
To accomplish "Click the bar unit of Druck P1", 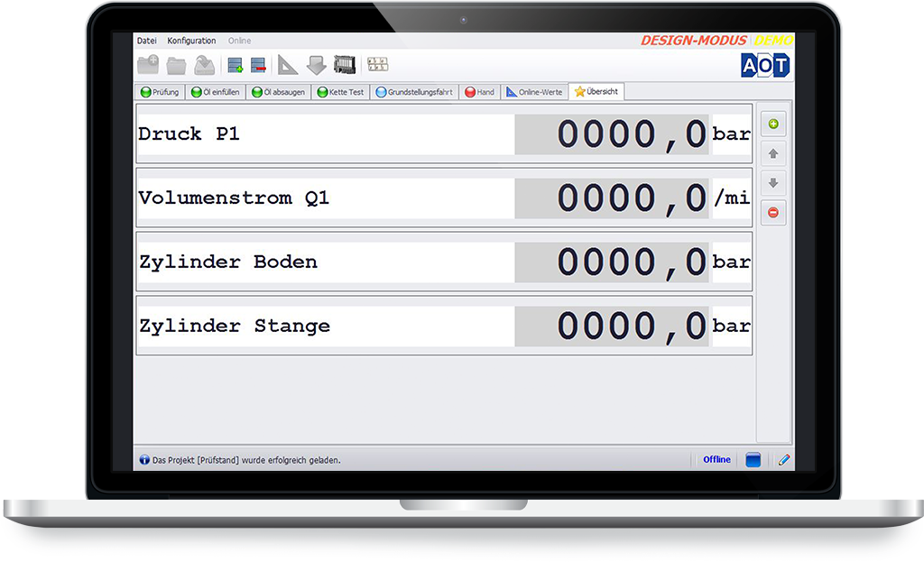I will (731, 134).
